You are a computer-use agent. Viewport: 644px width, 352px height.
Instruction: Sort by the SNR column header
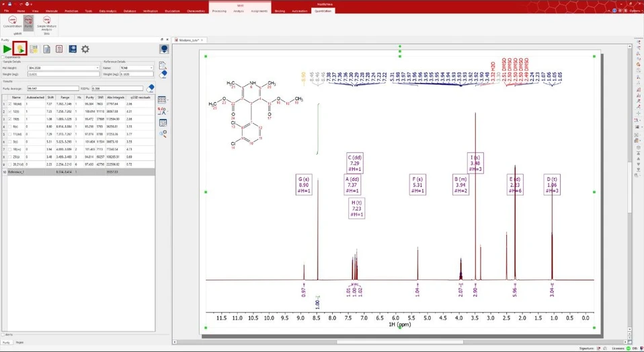pos(100,98)
